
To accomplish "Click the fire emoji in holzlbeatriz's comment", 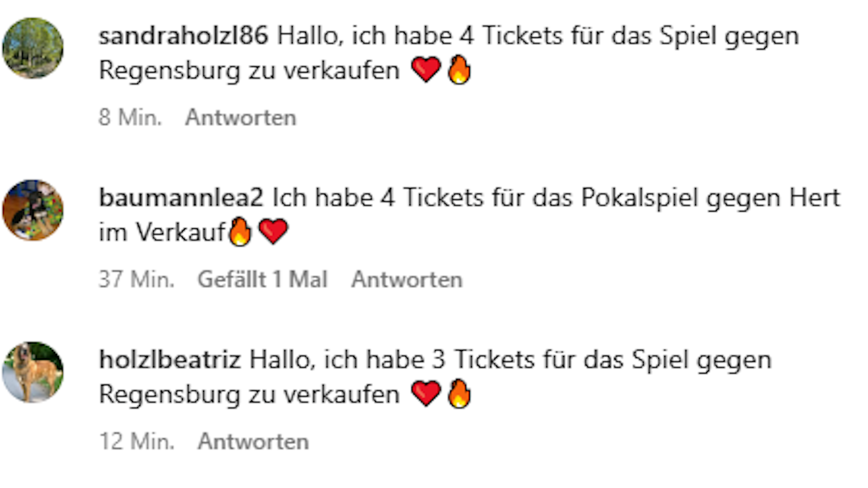I will click(x=459, y=393).
